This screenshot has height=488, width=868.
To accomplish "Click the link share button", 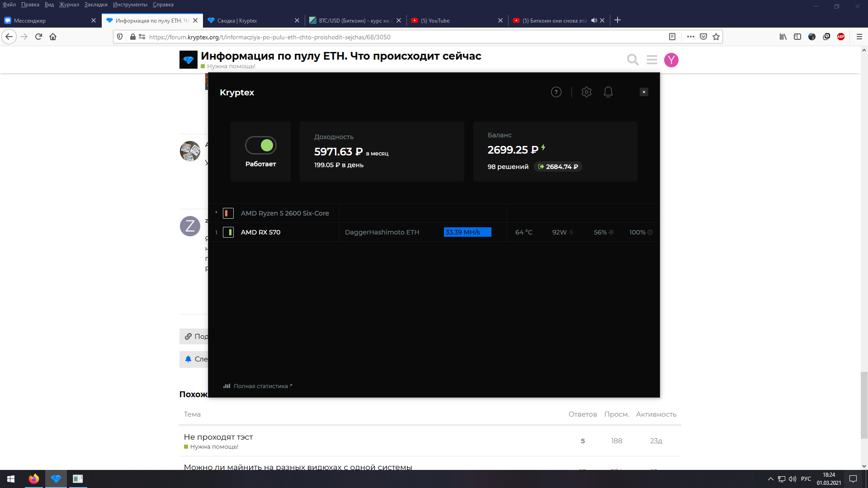I will pos(194,337).
